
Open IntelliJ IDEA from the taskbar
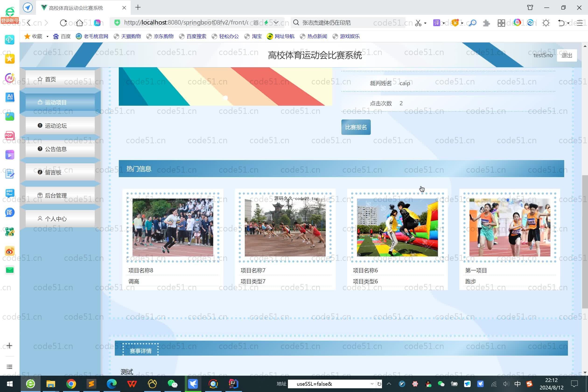(x=233, y=384)
